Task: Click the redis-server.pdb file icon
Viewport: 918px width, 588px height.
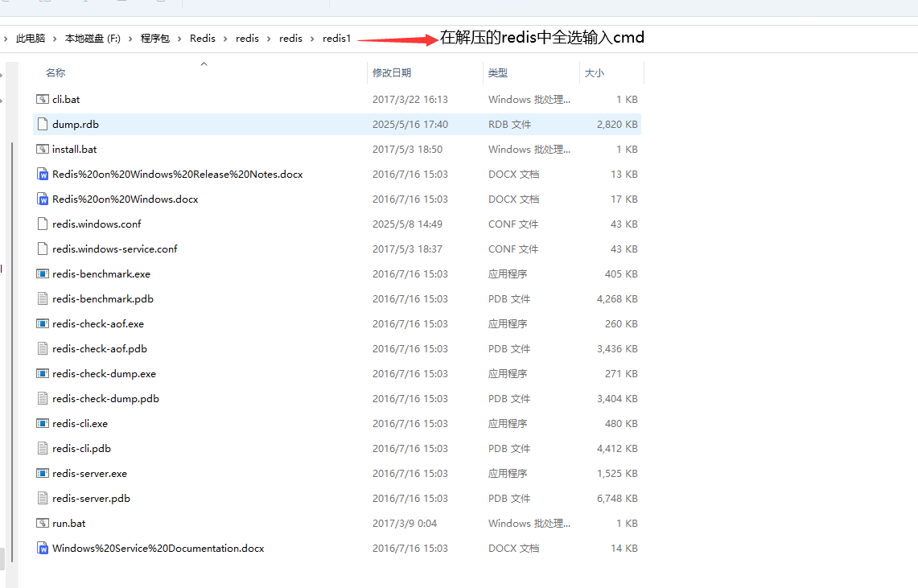Action: (x=42, y=499)
